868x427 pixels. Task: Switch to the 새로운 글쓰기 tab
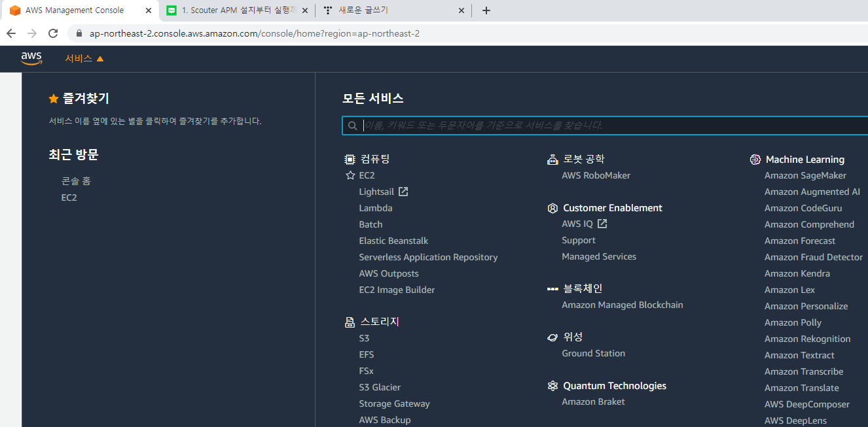(393, 10)
